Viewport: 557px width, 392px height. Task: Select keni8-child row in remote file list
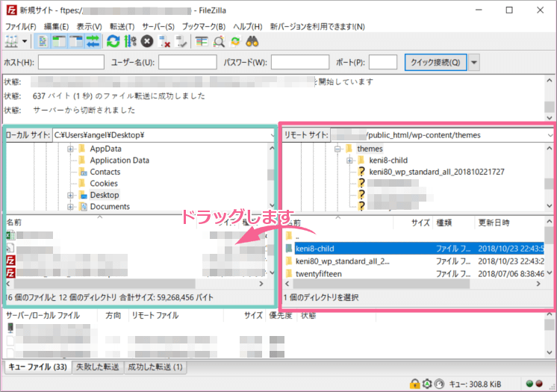click(x=414, y=249)
